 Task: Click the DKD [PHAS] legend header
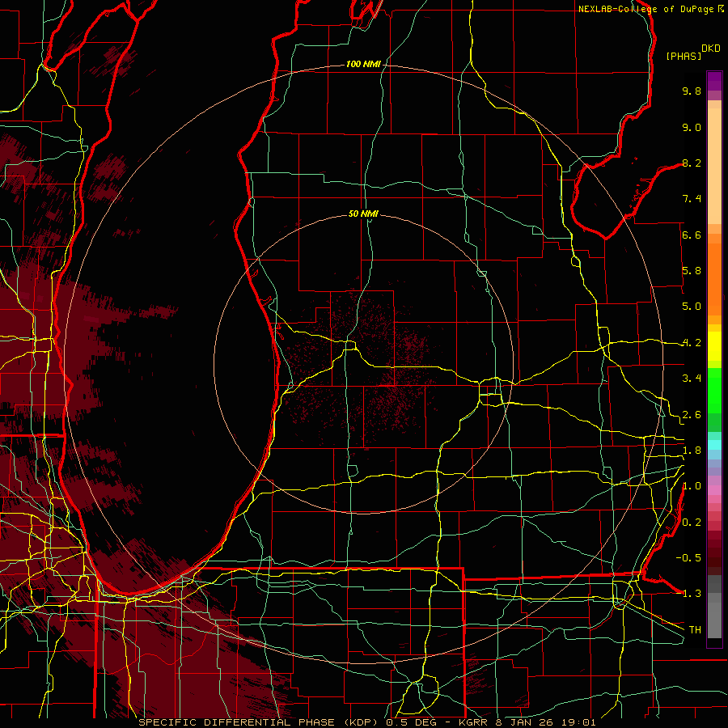pyautogui.click(x=692, y=52)
